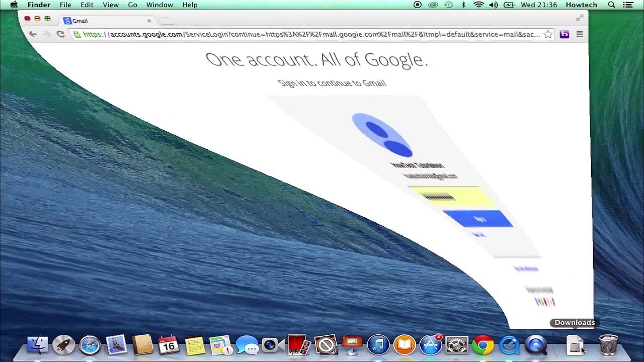The width and height of the screenshot is (644, 362).
Task: Click the screen recording status icon
Action: point(418,5)
